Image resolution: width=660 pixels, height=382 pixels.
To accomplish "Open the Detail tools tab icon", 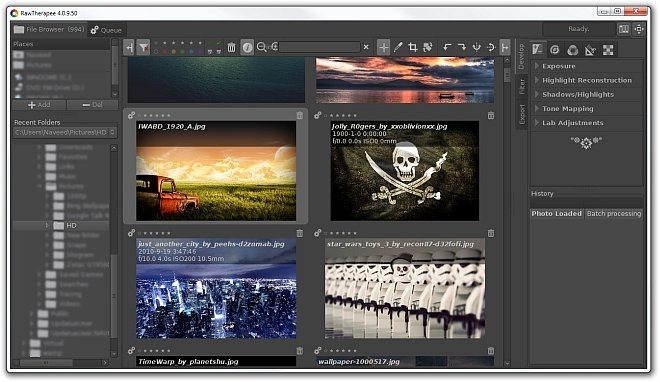I will point(555,50).
